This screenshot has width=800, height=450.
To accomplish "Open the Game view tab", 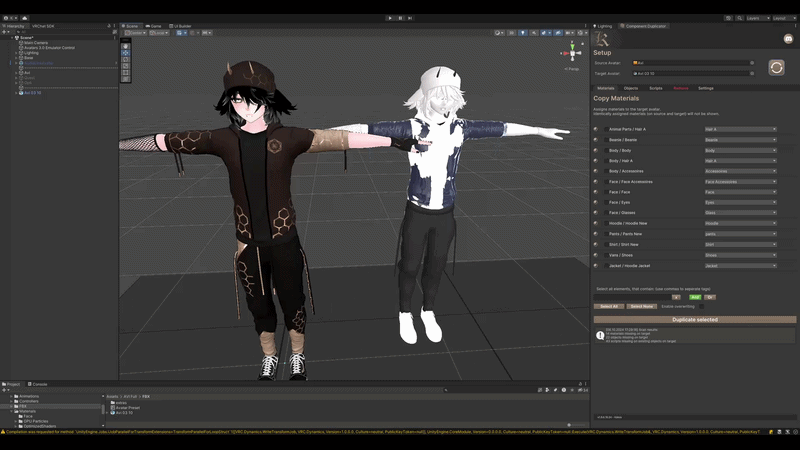I will [153, 26].
